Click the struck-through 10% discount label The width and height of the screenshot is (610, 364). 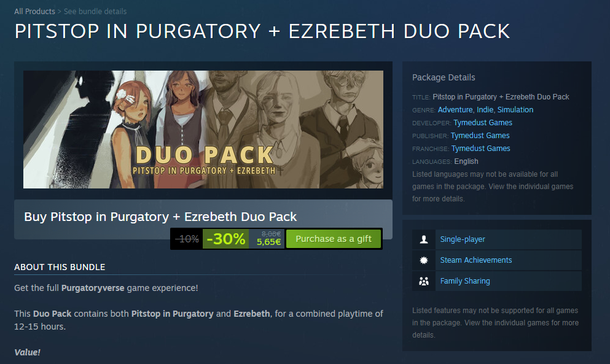tap(187, 239)
